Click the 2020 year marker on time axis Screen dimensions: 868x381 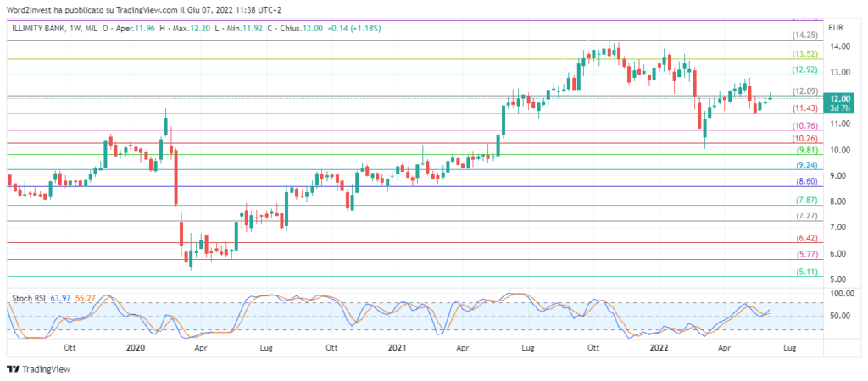point(135,347)
